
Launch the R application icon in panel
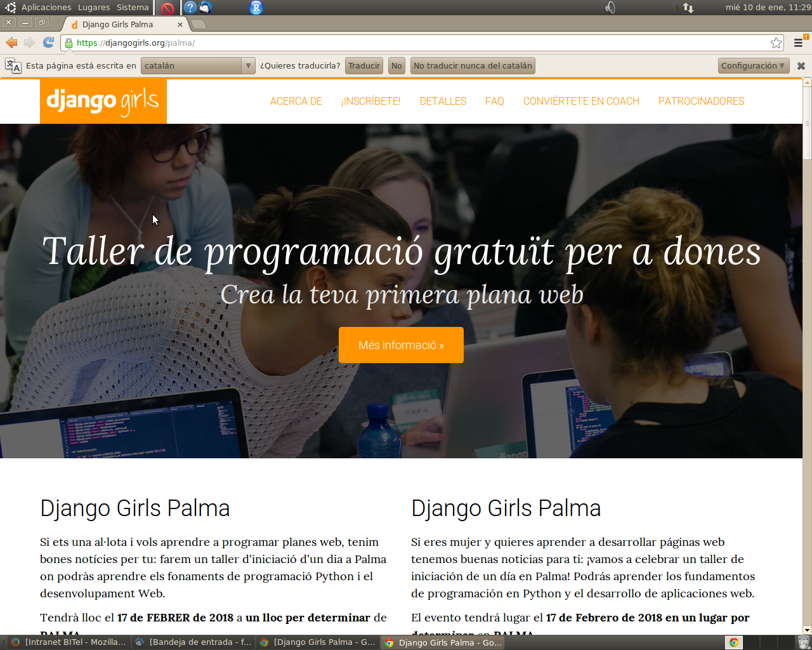pos(256,8)
